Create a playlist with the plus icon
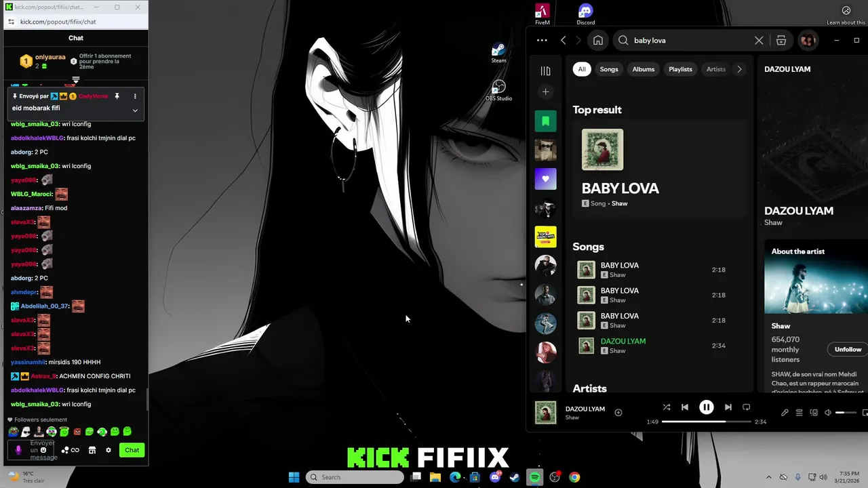This screenshot has height=488, width=868. (545, 91)
